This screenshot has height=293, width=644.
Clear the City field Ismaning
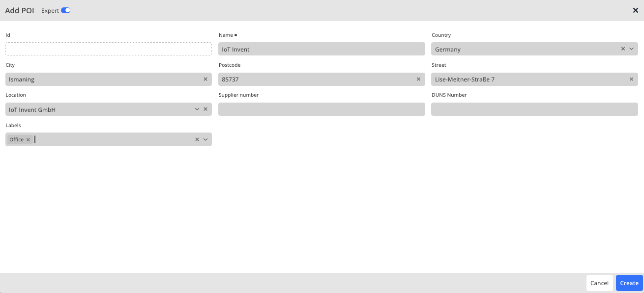click(205, 79)
